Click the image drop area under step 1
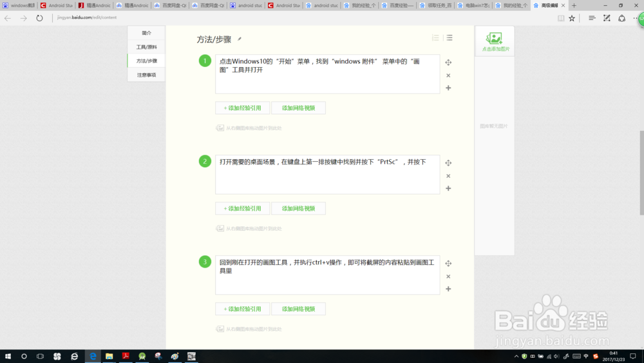The image size is (644, 363). coord(249,128)
